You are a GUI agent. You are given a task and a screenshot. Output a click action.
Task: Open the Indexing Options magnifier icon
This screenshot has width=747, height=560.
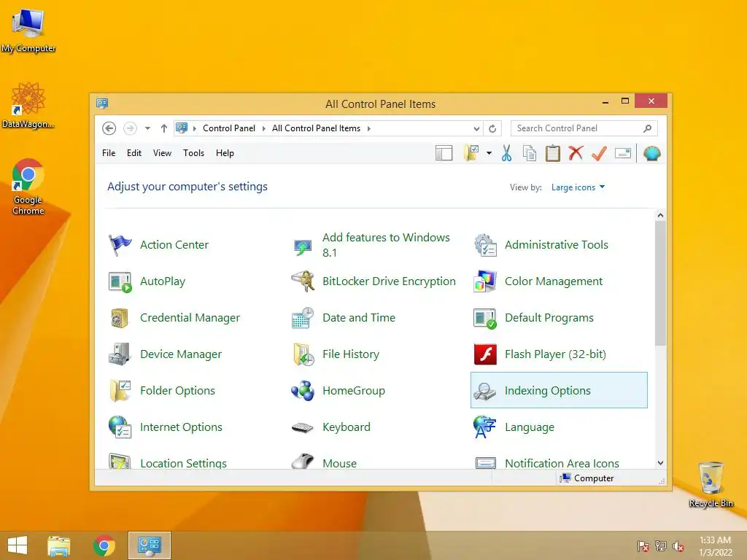point(485,392)
